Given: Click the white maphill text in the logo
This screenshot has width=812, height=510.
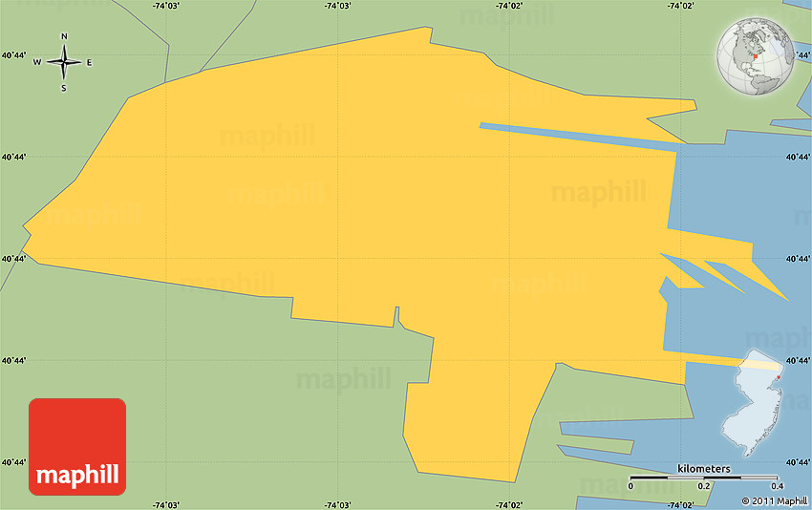Looking at the screenshot, I should tap(77, 475).
